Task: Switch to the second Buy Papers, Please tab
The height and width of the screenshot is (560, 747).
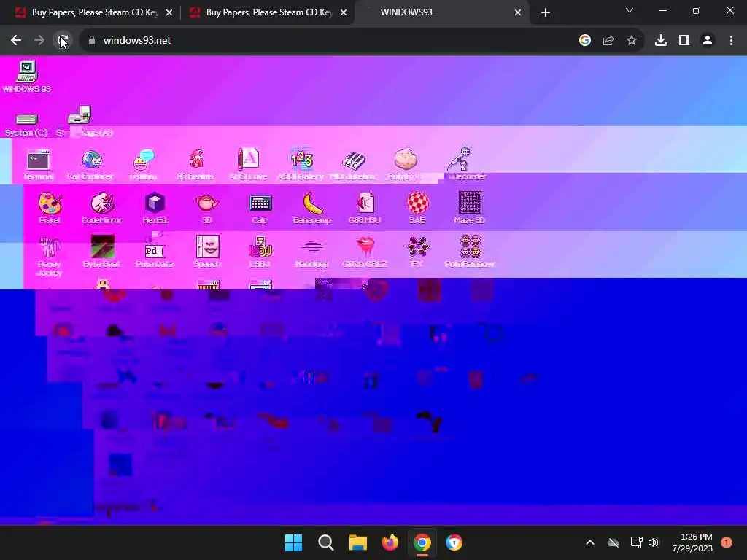Action: 268,12
